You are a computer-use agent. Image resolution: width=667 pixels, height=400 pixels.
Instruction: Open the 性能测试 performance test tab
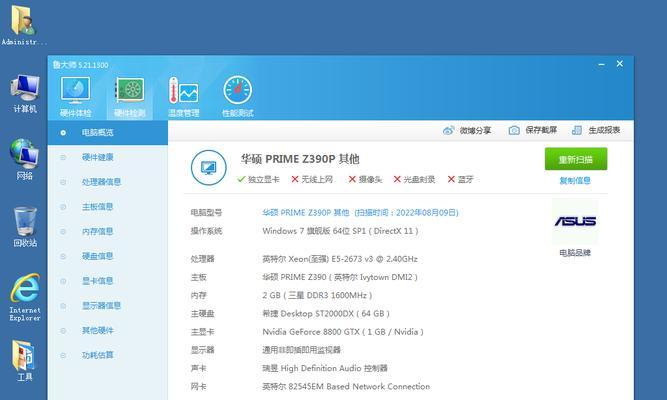(237, 97)
